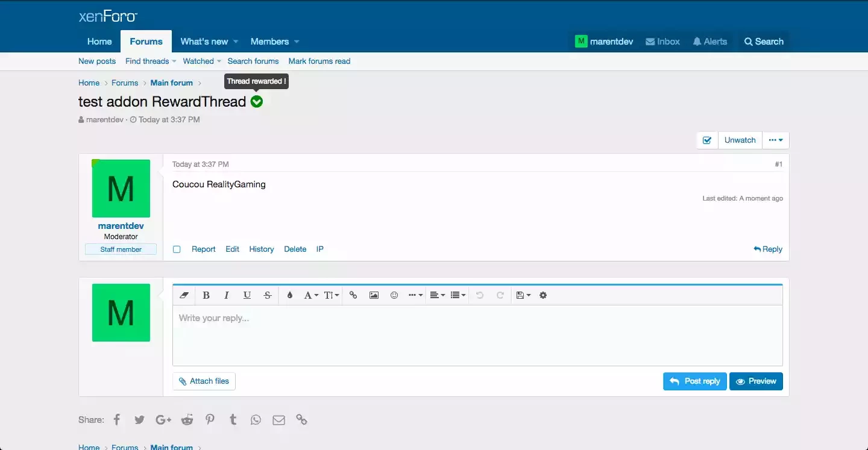
Task: Toggle the thread selection checkbox beside Unwatch
Action: pyautogui.click(x=707, y=140)
